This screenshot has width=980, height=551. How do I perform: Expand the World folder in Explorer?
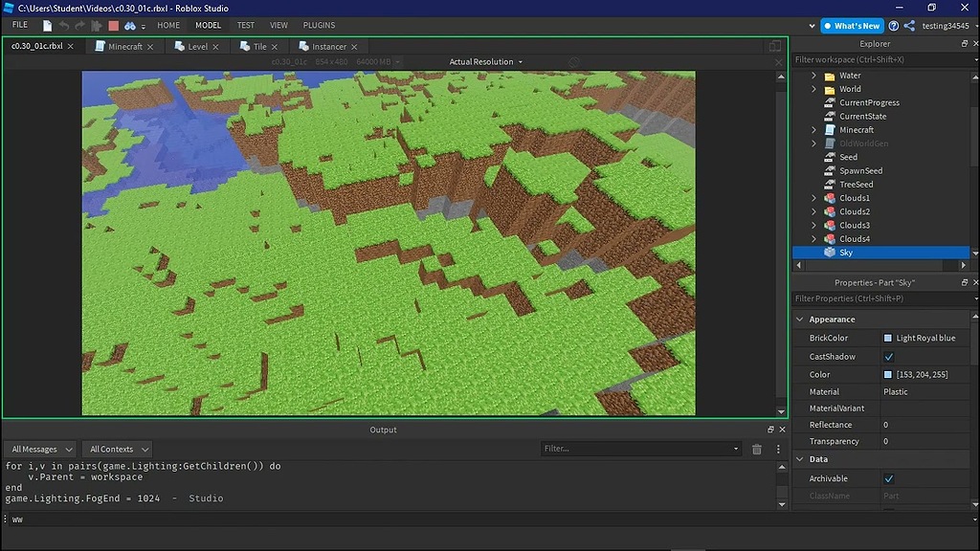814,88
